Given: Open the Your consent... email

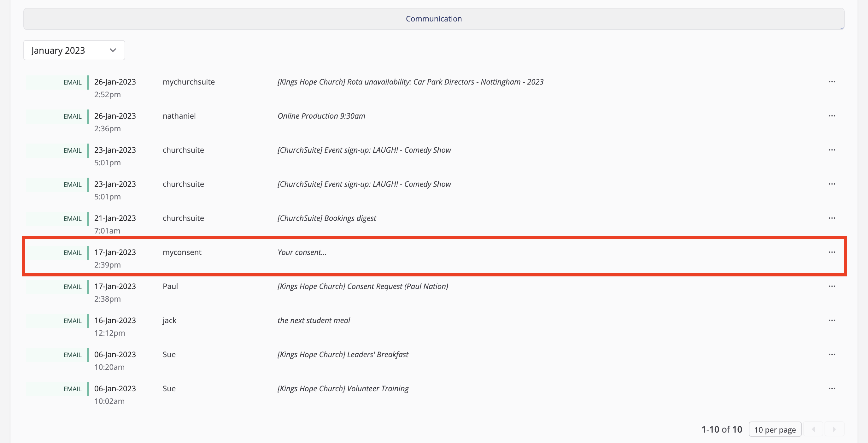Looking at the screenshot, I should click(x=302, y=252).
